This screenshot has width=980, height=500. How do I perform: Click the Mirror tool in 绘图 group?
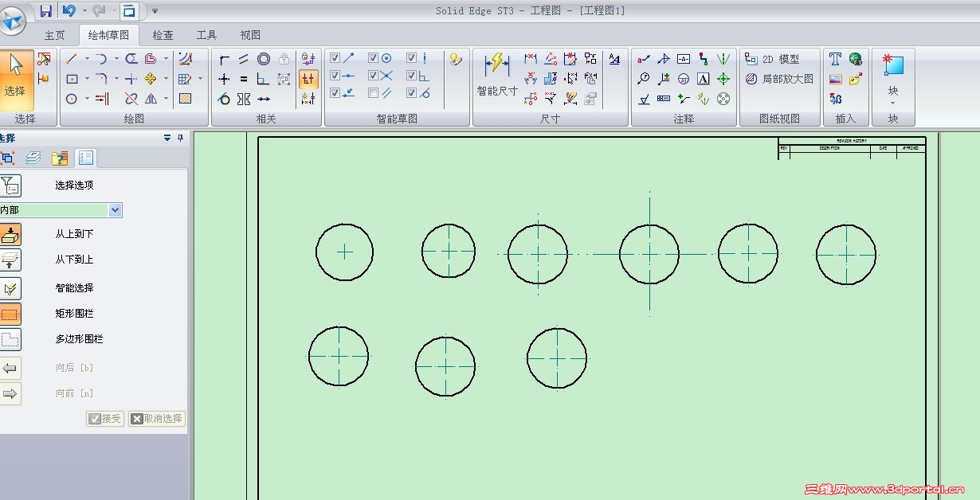coord(151,99)
